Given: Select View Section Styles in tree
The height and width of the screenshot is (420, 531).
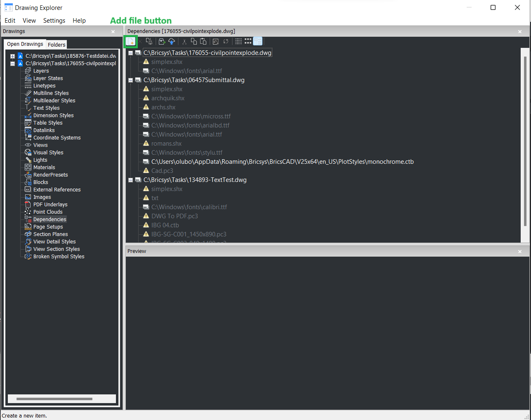Looking at the screenshot, I should tap(57, 249).
